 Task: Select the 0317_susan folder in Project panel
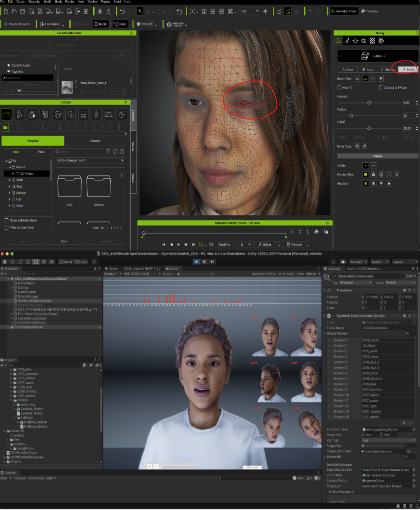pyautogui.click(x=25, y=383)
